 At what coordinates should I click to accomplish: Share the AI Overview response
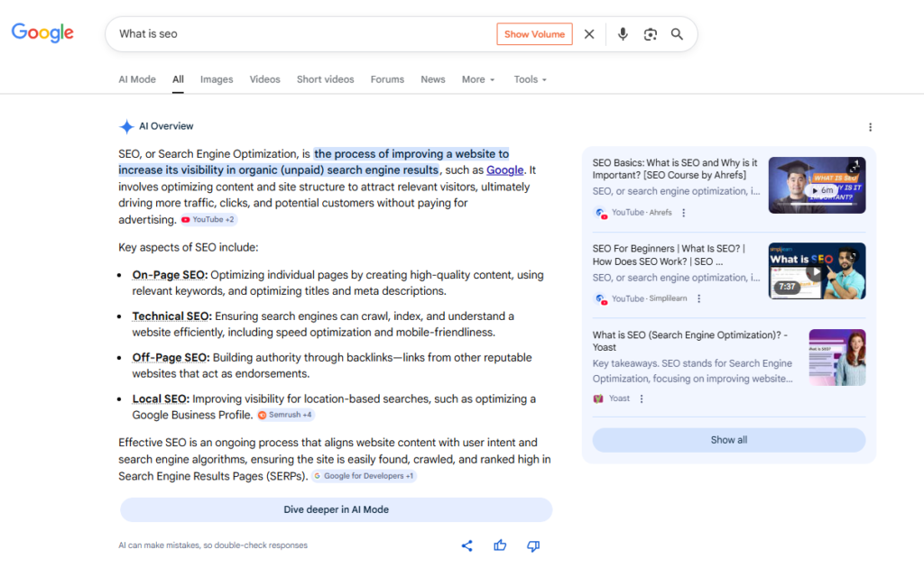(467, 545)
